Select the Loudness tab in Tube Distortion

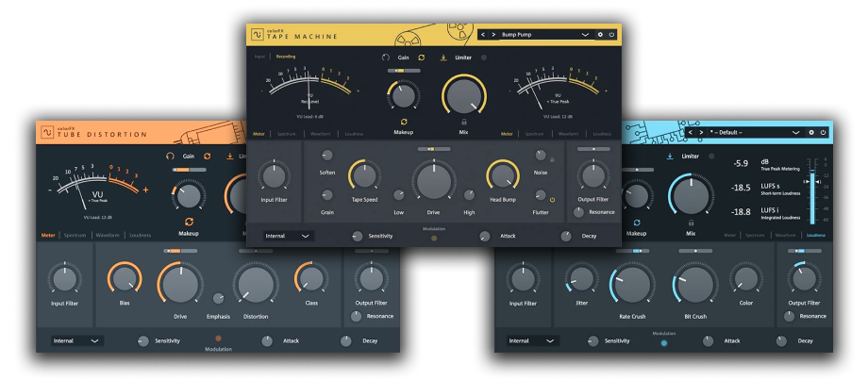tap(140, 235)
